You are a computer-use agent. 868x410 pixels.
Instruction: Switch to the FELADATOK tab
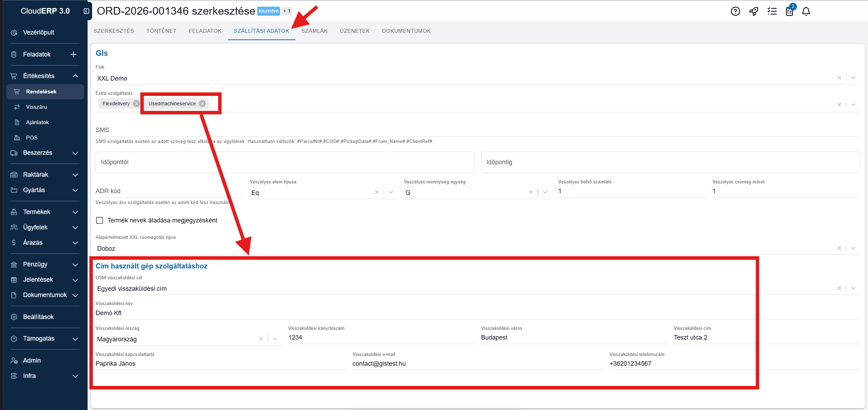(x=205, y=31)
